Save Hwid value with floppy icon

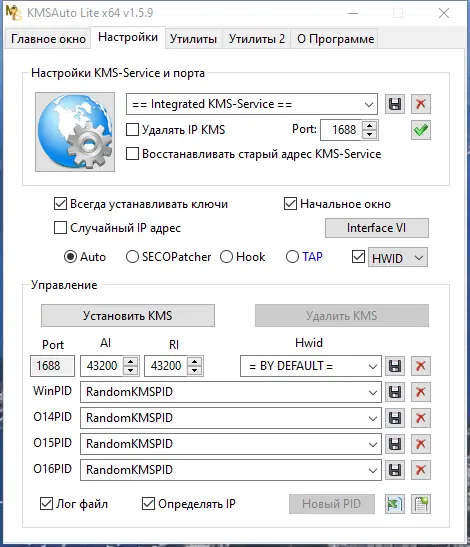pyautogui.click(x=395, y=366)
